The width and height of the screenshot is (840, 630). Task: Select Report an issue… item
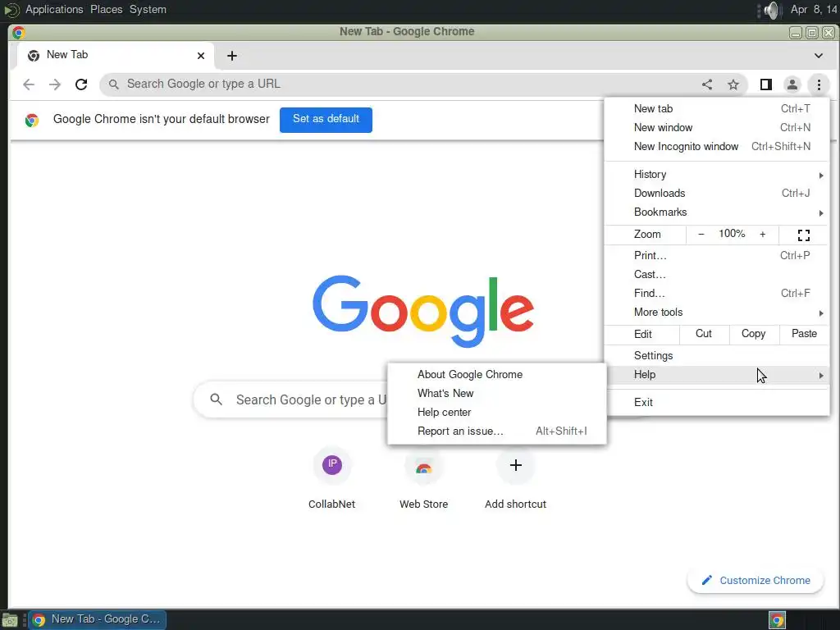[x=496, y=431]
